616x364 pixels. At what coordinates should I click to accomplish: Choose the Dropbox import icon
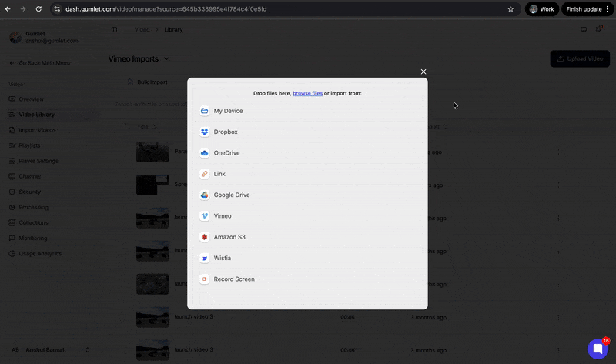pyautogui.click(x=205, y=132)
